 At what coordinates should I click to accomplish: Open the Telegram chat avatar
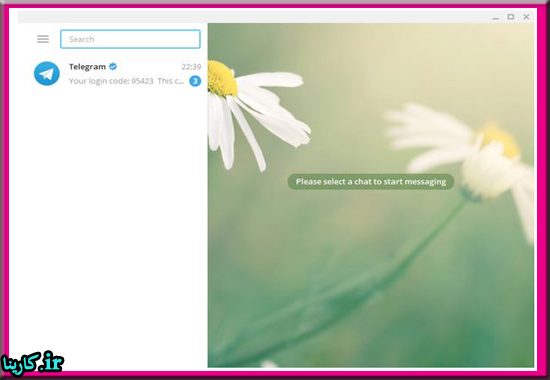click(x=47, y=73)
